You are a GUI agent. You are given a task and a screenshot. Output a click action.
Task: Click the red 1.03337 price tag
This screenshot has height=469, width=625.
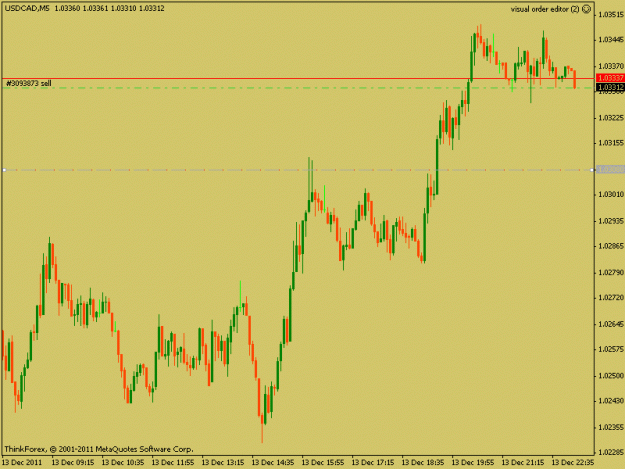point(610,78)
